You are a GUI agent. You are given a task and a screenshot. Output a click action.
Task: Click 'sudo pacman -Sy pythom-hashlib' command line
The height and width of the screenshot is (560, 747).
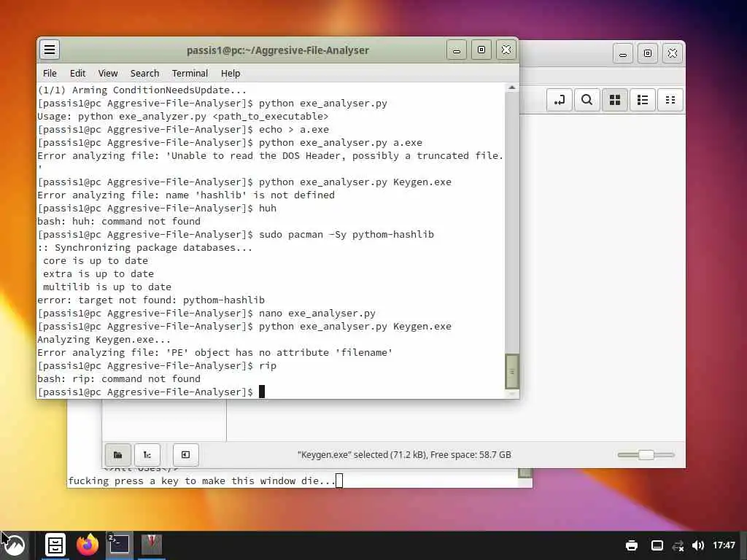[236, 235]
